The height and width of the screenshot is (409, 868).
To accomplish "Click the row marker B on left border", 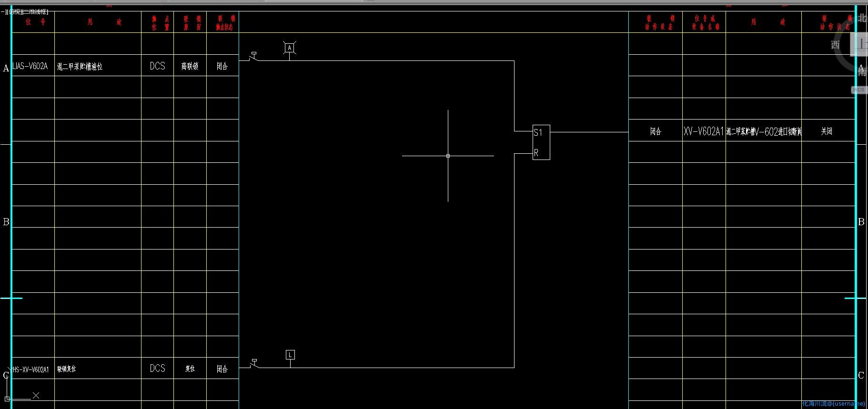I will click(x=6, y=222).
